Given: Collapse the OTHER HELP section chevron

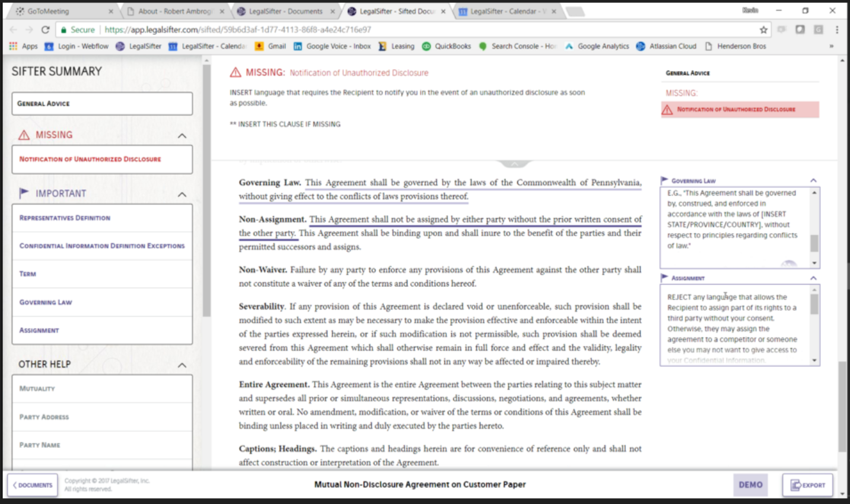Looking at the screenshot, I should tap(182, 365).
